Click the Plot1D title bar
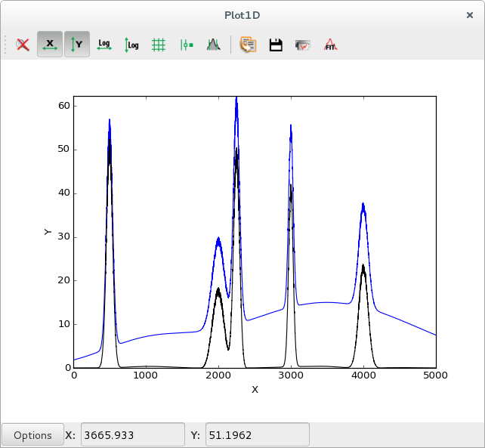 [x=242, y=14]
